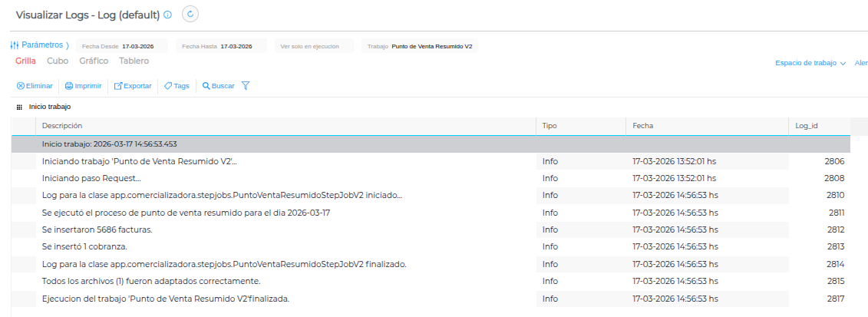The image size is (868, 317).
Task: Open the Tablero tab
Action: 134,61
